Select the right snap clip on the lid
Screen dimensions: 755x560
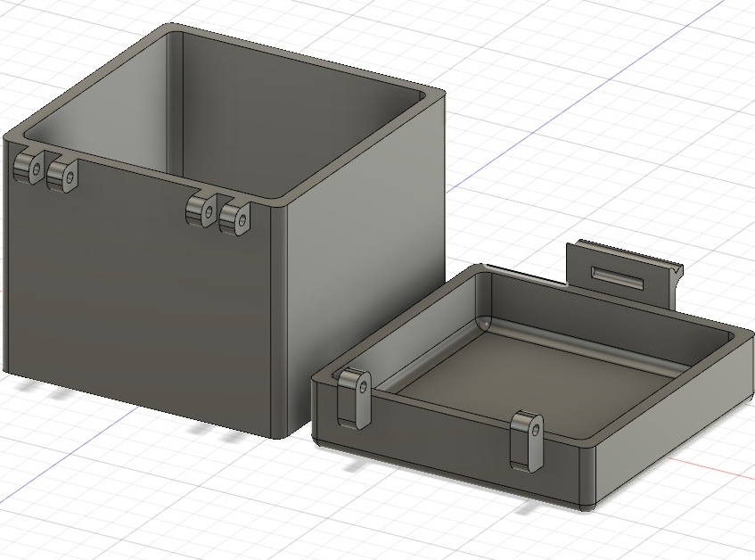[x=529, y=441]
